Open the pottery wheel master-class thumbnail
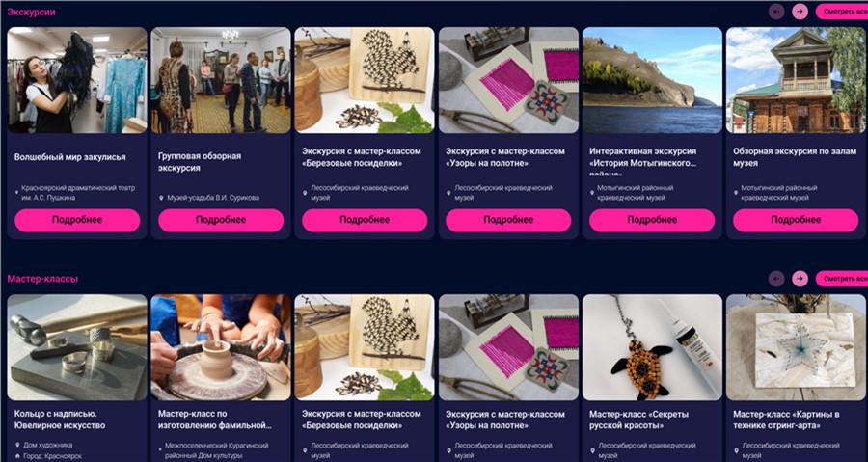The height and width of the screenshot is (462, 868). coord(221,347)
